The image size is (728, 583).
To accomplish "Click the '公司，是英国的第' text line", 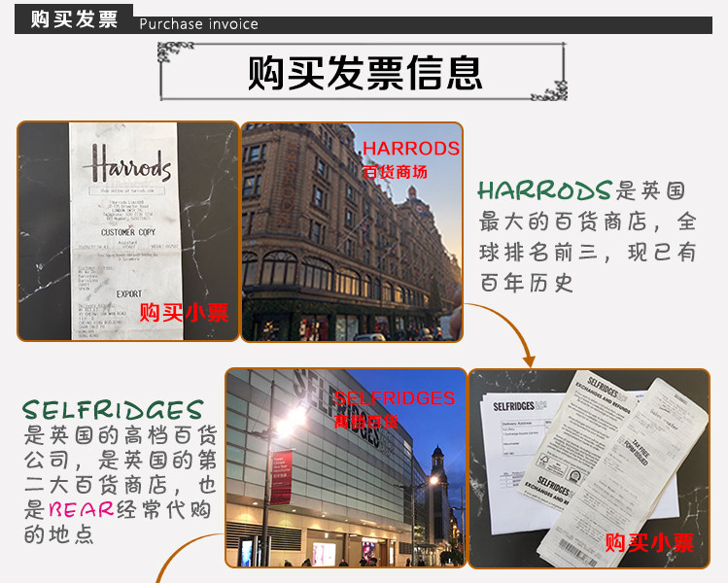I will 121,460.
